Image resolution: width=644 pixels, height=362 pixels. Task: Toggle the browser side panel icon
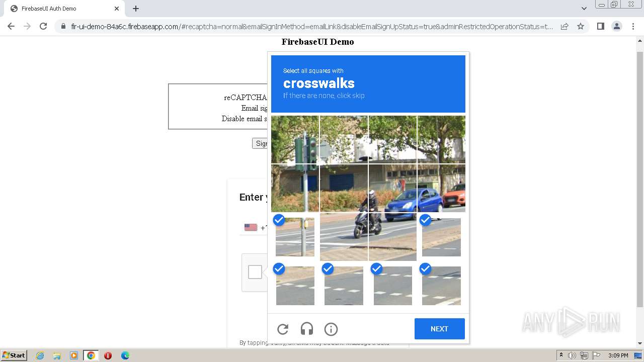click(600, 26)
